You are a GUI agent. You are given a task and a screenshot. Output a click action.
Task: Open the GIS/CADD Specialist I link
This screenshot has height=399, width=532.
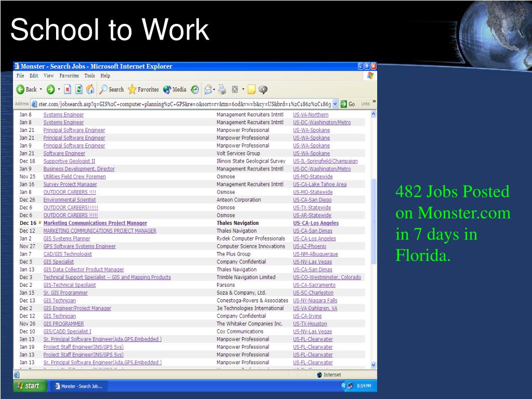tap(68, 331)
